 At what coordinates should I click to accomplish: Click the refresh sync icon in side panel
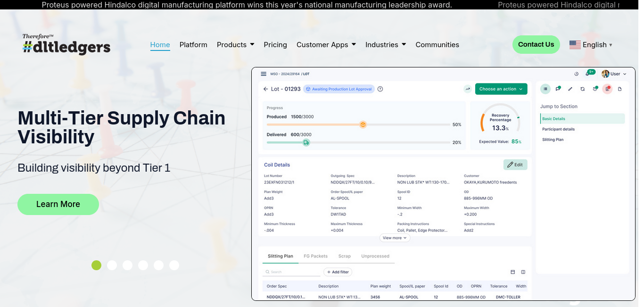(x=583, y=89)
